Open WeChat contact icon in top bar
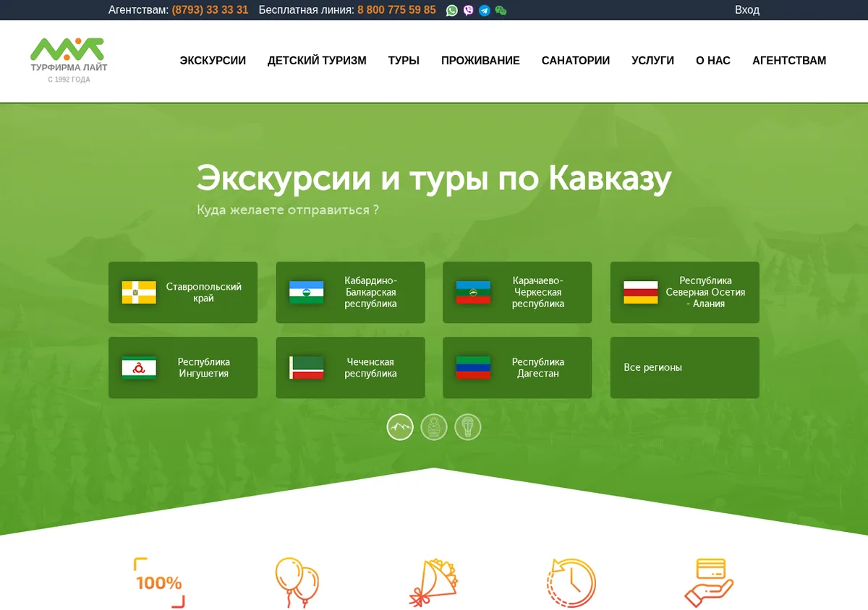The image size is (868, 610). [x=501, y=10]
